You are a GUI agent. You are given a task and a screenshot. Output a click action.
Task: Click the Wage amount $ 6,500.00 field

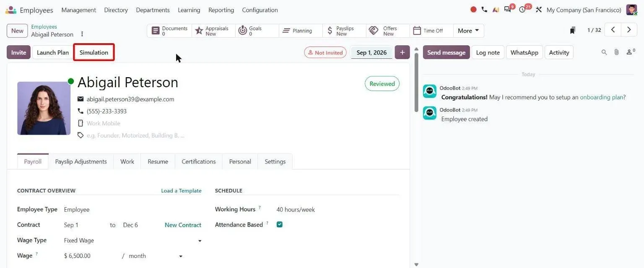[x=91, y=256]
